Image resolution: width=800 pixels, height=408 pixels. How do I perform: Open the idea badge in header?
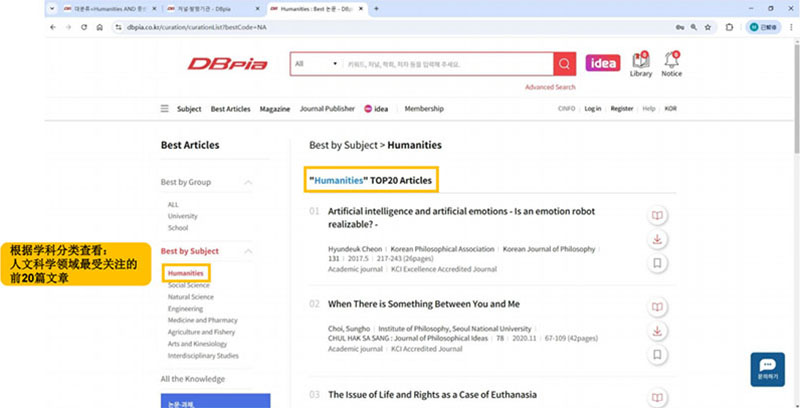pyautogui.click(x=603, y=63)
